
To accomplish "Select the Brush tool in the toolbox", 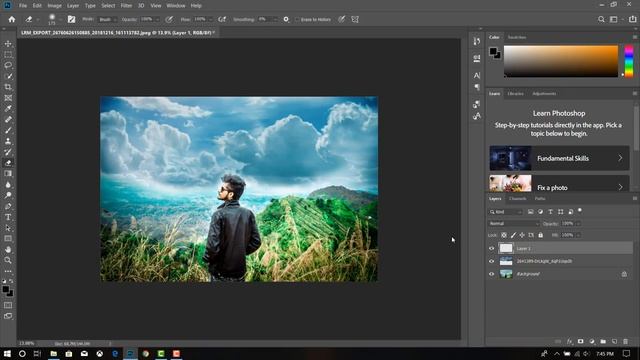I will coord(8,130).
